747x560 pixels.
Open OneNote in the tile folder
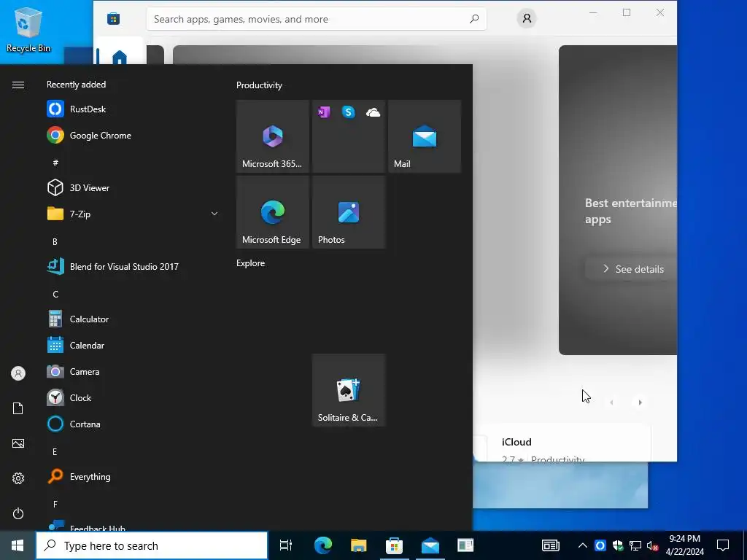click(324, 112)
